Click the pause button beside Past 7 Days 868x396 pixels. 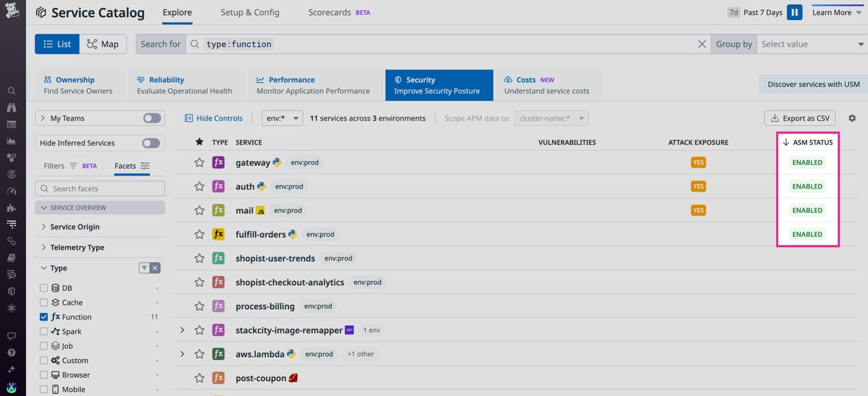click(x=794, y=12)
